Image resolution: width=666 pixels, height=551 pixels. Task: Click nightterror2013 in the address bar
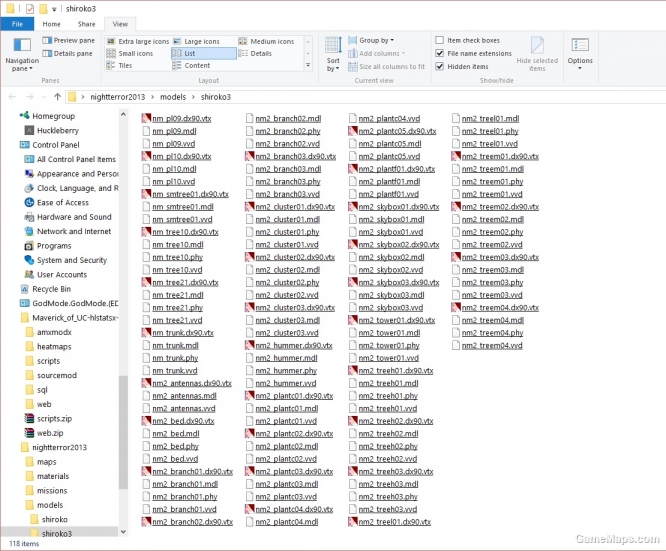118,97
